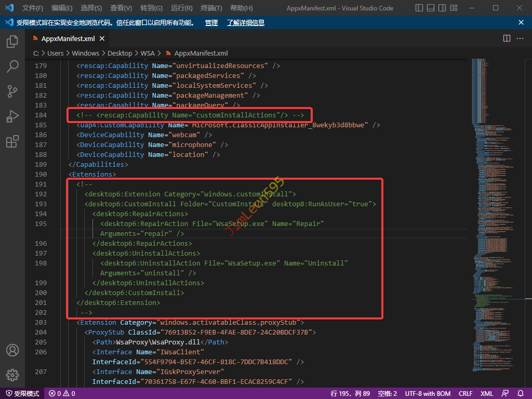Change the UTF-8 with BOM encoding
The width and height of the screenshot is (532, 399).
[428, 394]
